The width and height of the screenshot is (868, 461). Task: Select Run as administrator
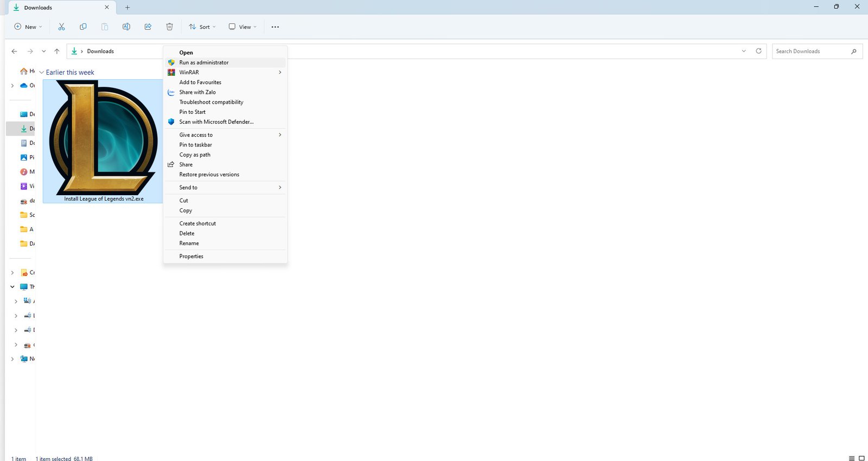click(x=204, y=62)
